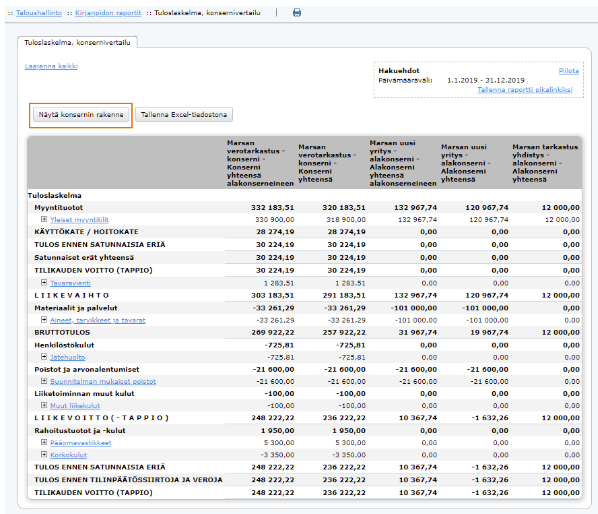Click the Laajenna kaikki link

point(51,66)
